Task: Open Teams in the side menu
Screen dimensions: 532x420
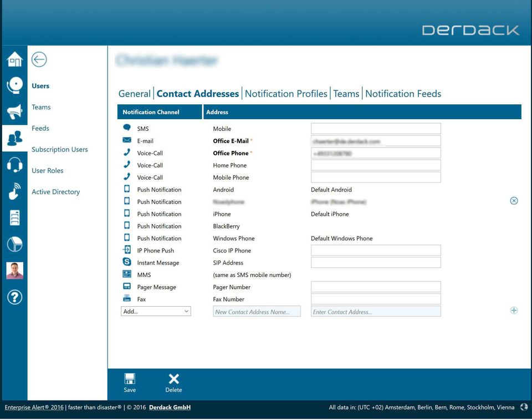Action: [41, 107]
